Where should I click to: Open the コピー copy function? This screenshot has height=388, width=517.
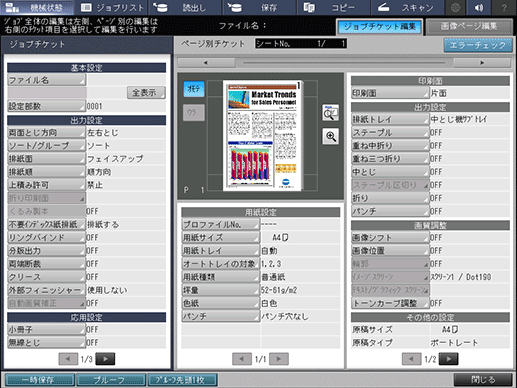pyautogui.click(x=333, y=7)
